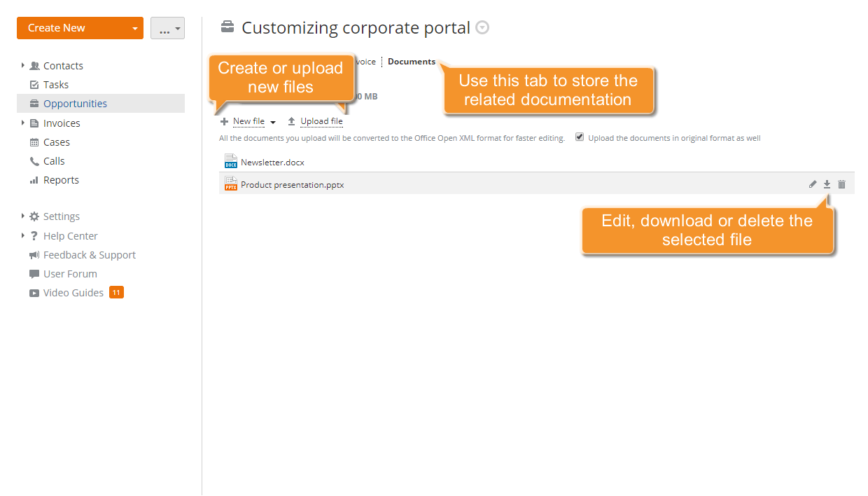Image resolution: width=868 pixels, height=496 pixels.
Task: Delete Product presentation.pptx with the trash icon
Action: [x=841, y=184]
